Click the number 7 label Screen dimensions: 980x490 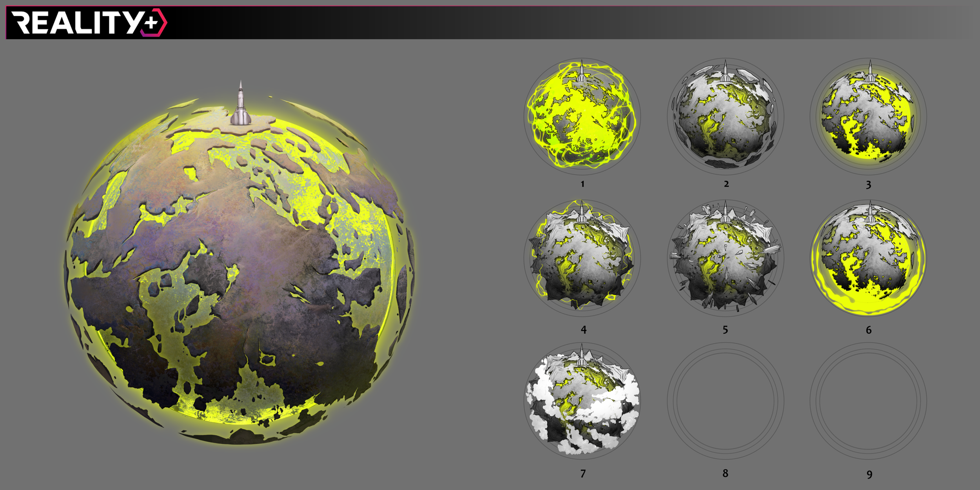583,474
